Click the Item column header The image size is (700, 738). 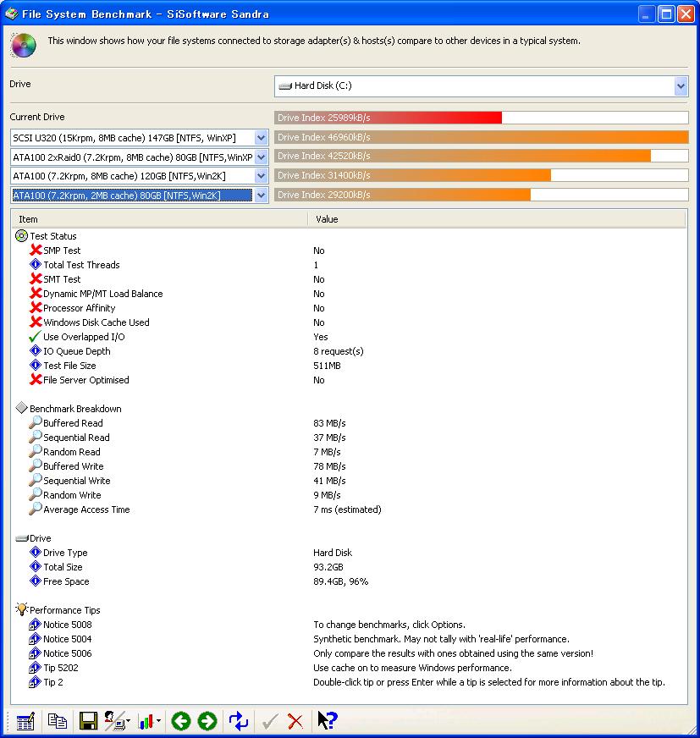[160, 219]
